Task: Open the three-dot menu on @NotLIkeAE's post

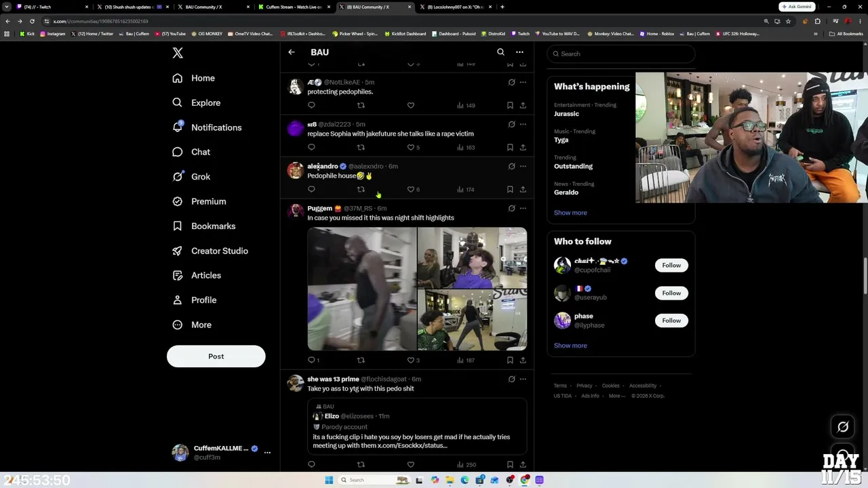Action: 523,82
